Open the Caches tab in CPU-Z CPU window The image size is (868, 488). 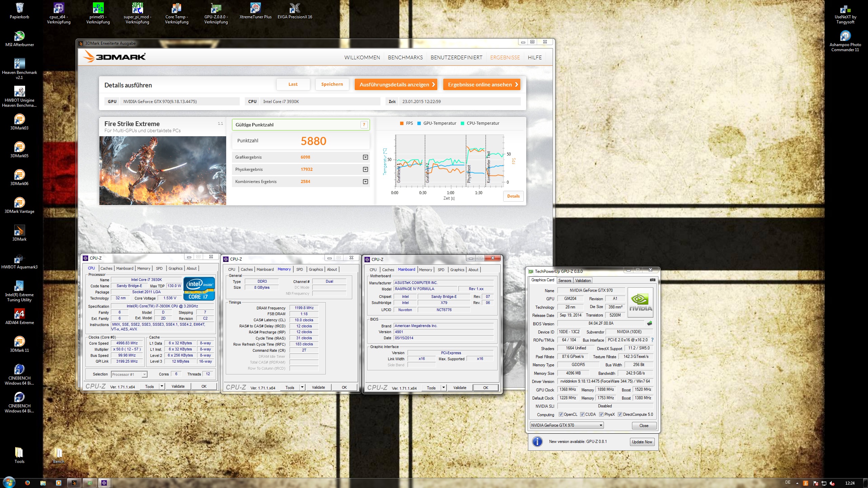click(106, 268)
